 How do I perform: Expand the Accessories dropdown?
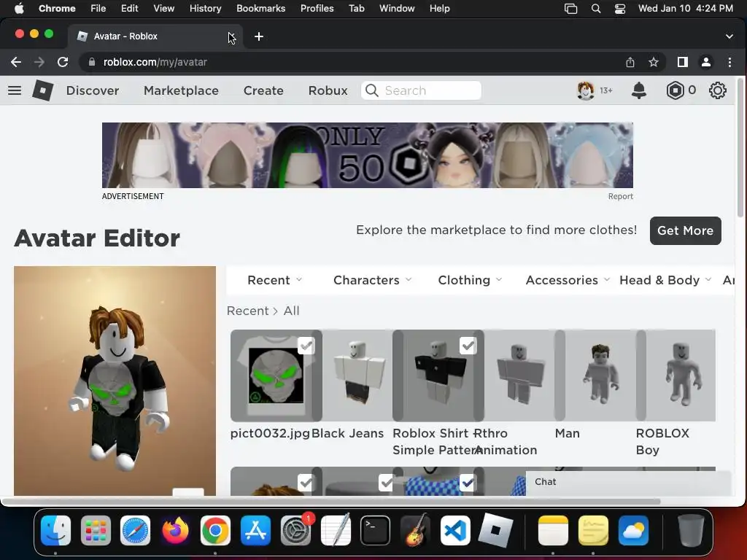(x=568, y=280)
